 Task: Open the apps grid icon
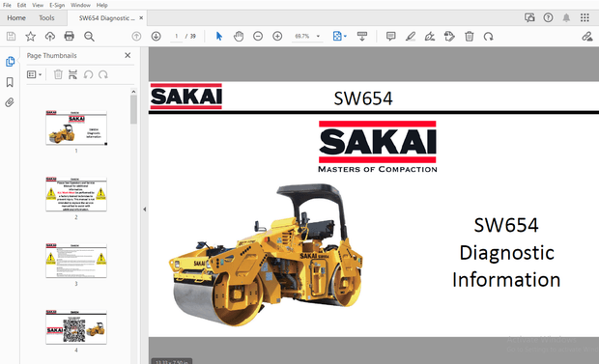(585, 17)
